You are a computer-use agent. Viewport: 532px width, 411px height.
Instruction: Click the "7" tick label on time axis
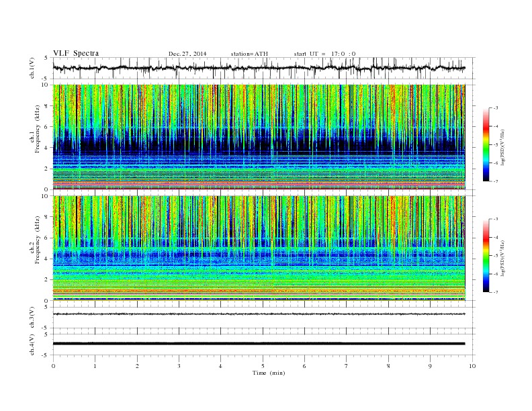[347, 366]
